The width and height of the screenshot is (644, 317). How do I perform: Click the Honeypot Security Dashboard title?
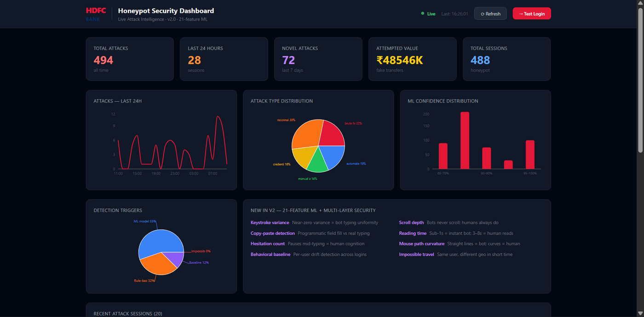[x=166, y=11]
